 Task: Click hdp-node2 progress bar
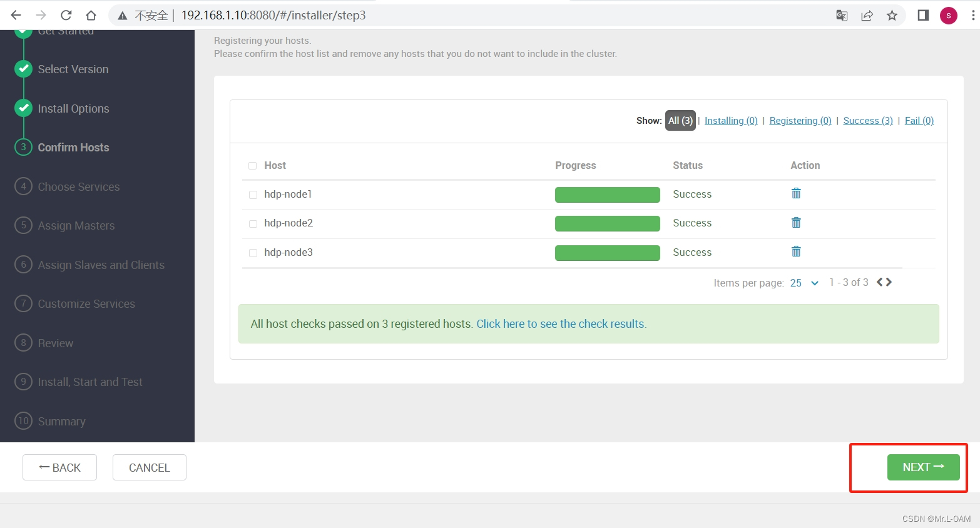(x=607, y=223)
